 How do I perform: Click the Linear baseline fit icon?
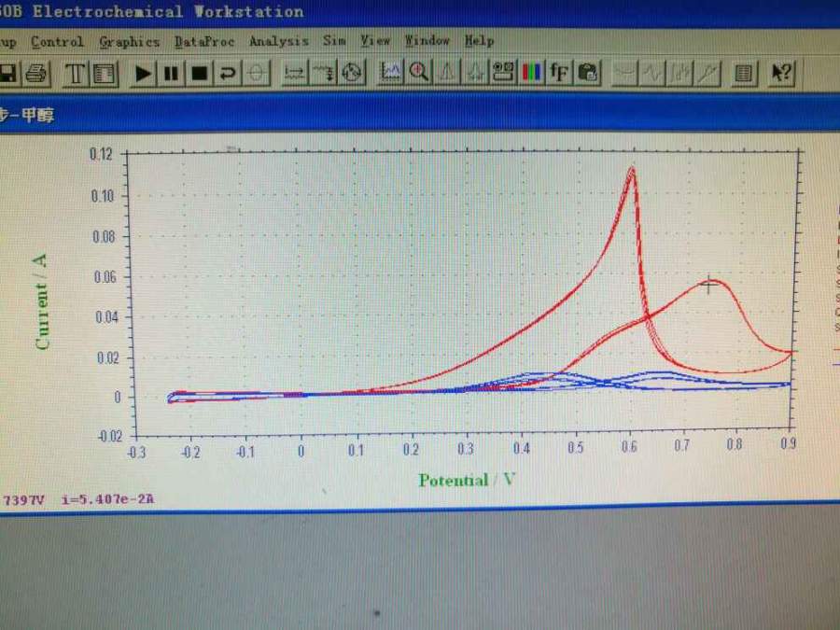pos(708,72)
